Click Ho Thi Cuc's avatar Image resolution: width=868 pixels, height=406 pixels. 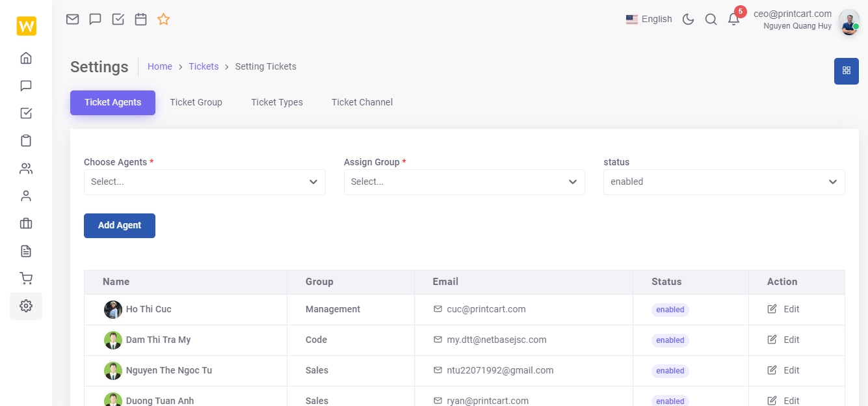click(x=113, y=310)
